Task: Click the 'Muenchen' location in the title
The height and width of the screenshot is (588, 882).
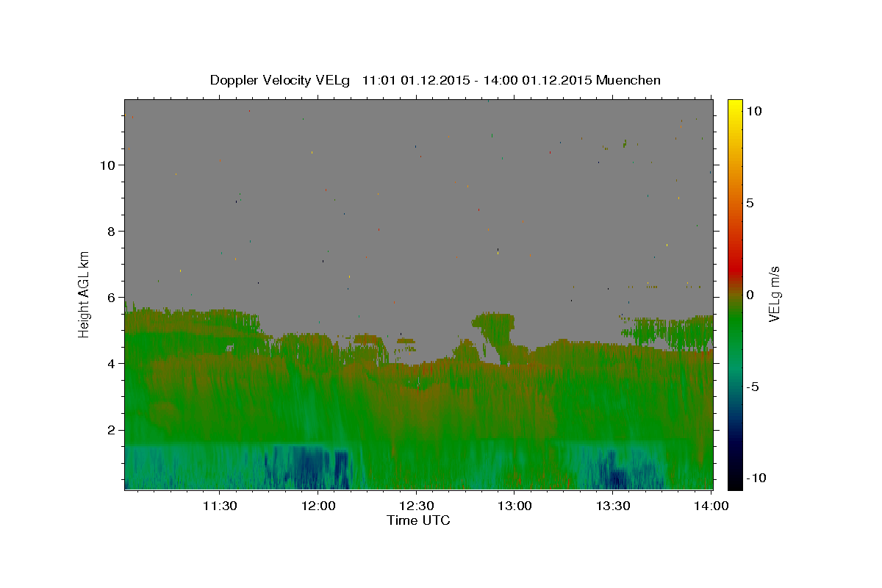Action: point(628,80)
